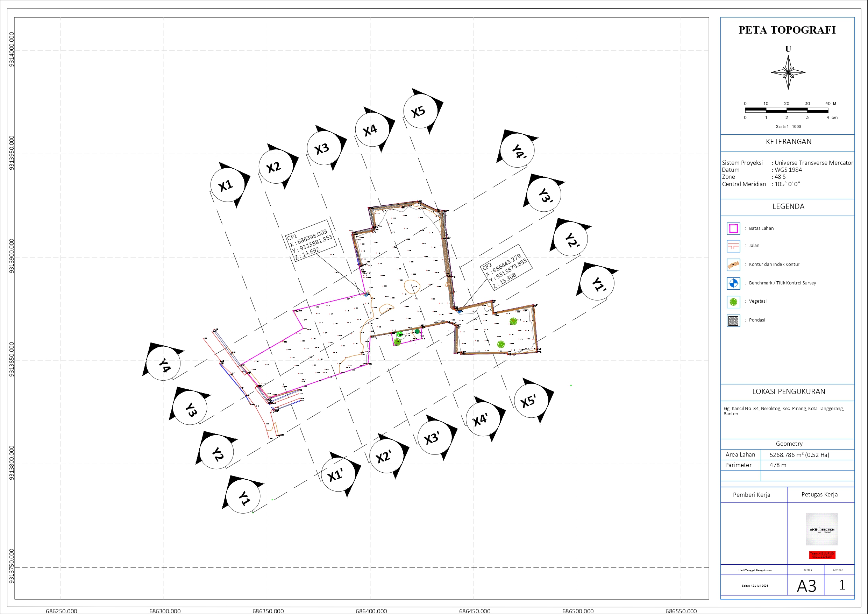Click the X4 section marker circle
This screenshot has height=614, width=868.
[x=372, y=129]
